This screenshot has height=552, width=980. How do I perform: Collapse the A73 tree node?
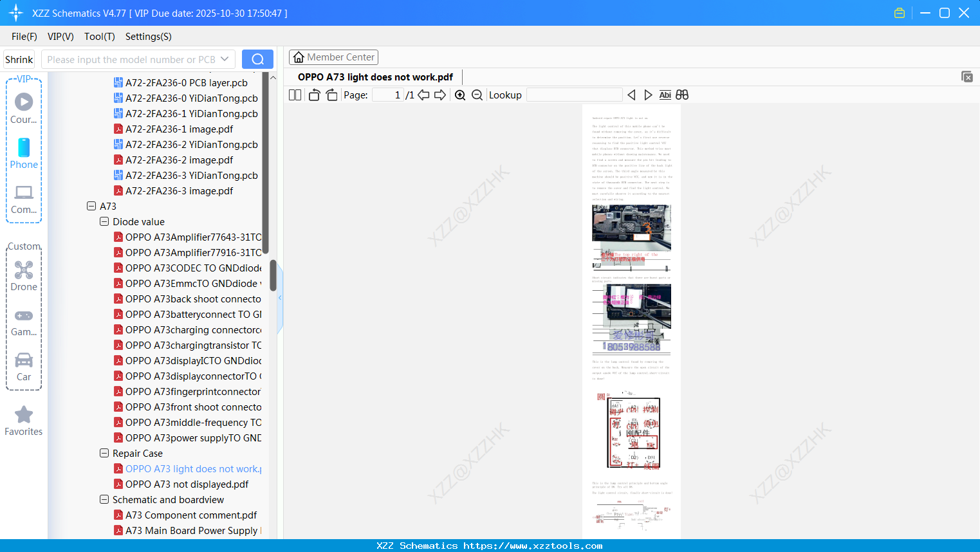(x=91, y=206)
